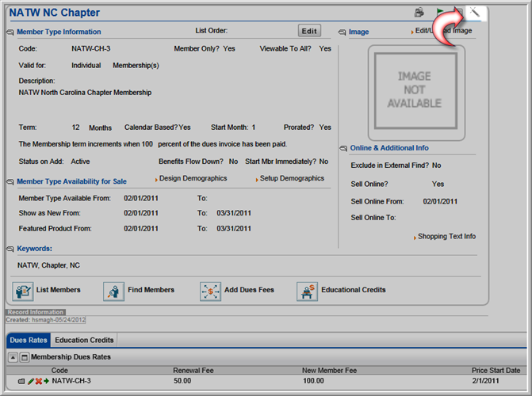
Task: Click the NATW-CH-3 code in dues table
Action: click(x=71, y=381)
